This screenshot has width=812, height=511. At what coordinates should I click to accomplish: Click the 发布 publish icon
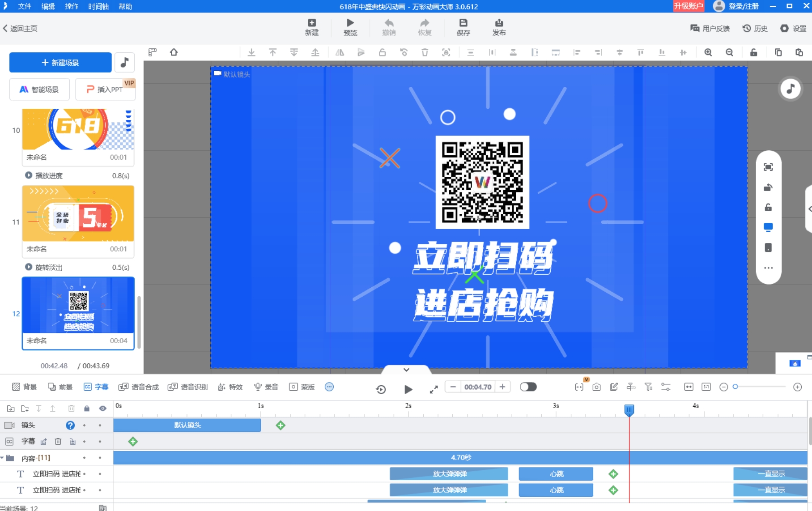point(499,27)
